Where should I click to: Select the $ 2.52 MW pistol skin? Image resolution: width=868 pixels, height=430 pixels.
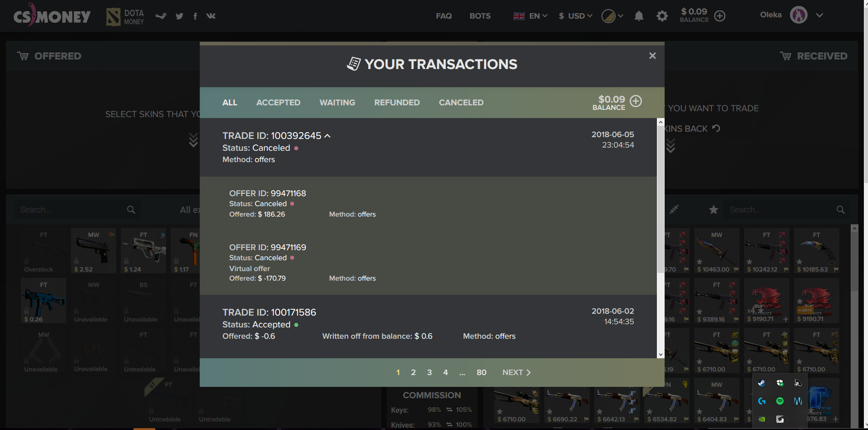click(94, 251)
